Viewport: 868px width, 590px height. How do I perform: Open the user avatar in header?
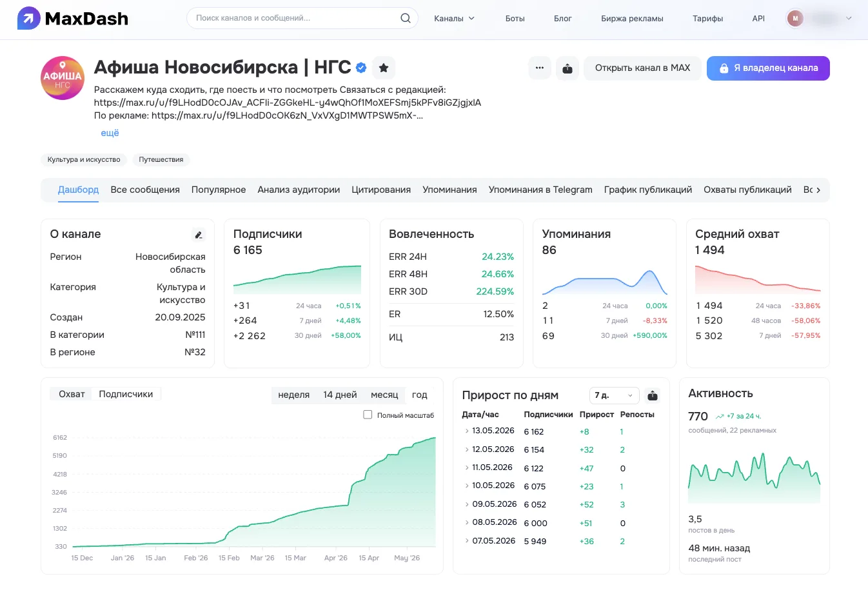pyautogui.click(x=795, y=18)
